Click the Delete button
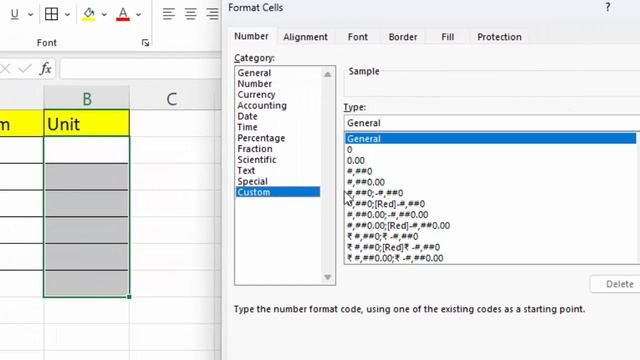Viewport: 640px width, 360px height. (615, 284)
